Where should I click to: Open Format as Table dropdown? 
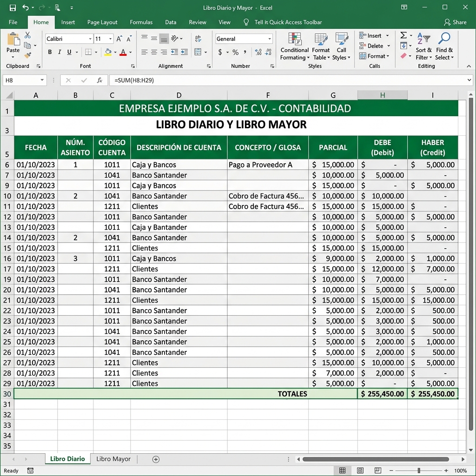[x=321, y=46]
